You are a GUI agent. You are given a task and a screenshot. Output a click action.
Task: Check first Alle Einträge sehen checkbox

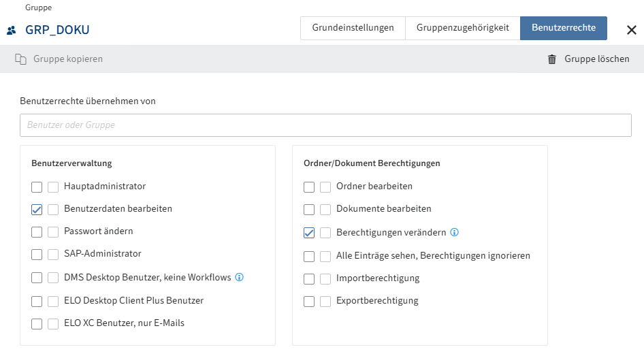(309, 257)
